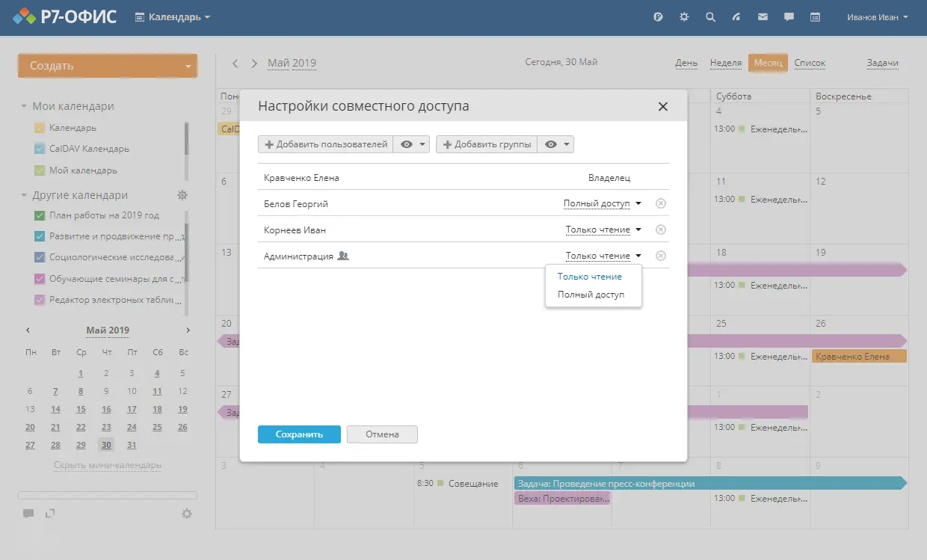Open the search icon in top bar
The height and width of the screenshot is (560, 927).
pos(710,17)
